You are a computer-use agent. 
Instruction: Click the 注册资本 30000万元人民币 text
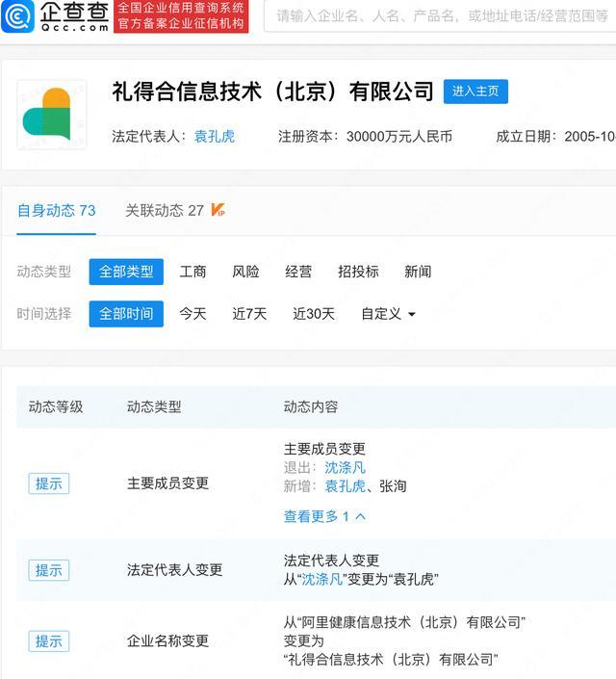tap(366, 137)
